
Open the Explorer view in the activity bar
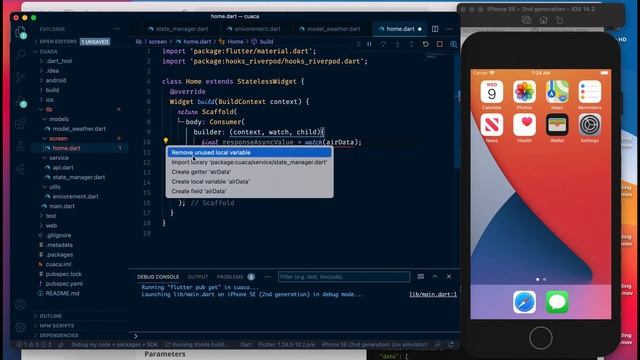20,31
